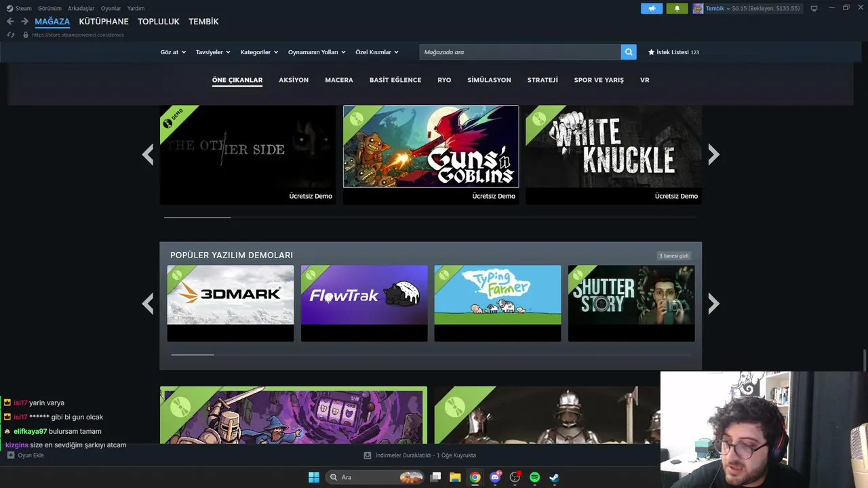This screenshot has width=868, height=488.
Task: Open the announcements megaphone button
Action: pyautogui.click(x=652, y=8)
